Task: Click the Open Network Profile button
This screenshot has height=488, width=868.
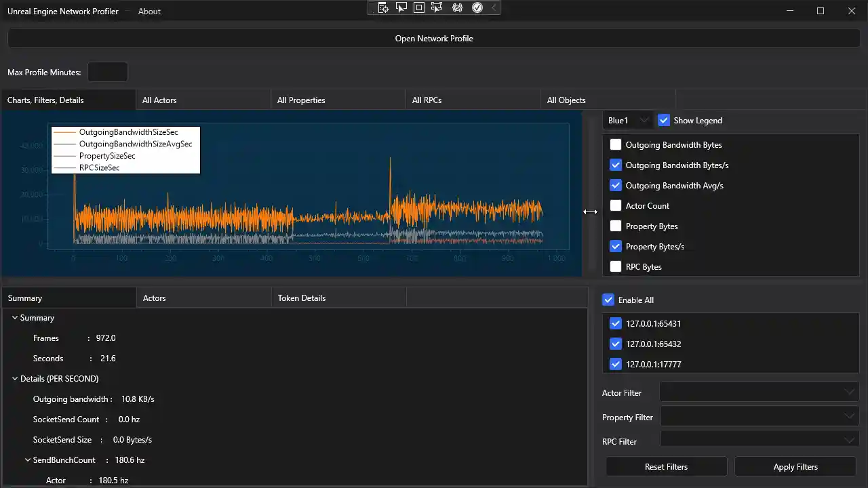Action: [x=434, y=39]
